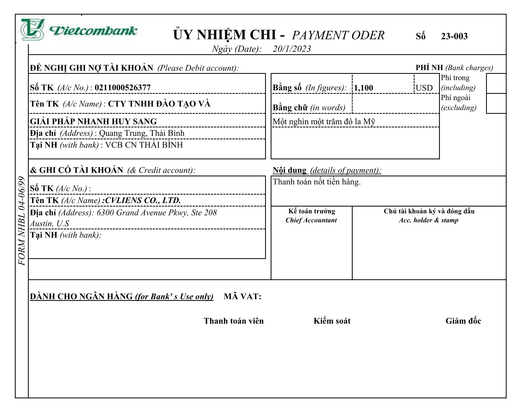
Task: Click the vertical FORM NHBL 04-06/99 text
Action: (x=22, y=221)
